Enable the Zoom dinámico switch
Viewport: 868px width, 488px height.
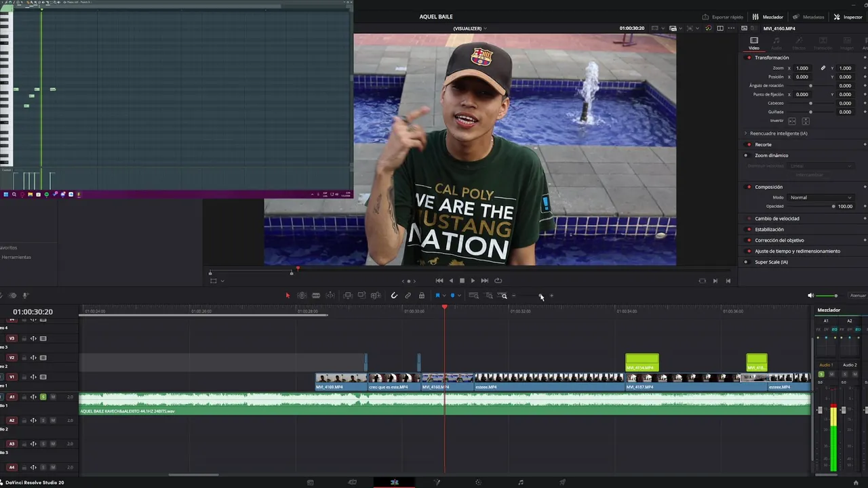point(746,155)
